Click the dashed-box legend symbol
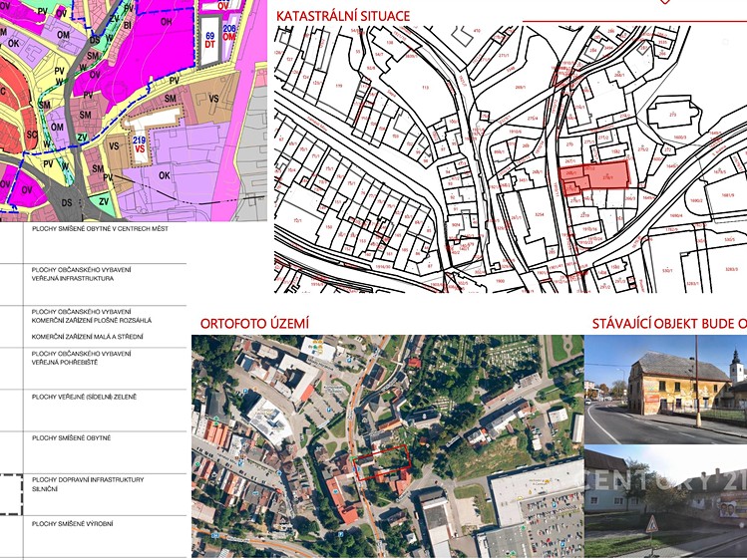The height and width of the screenshot is (560, 747). pos(11,494)
